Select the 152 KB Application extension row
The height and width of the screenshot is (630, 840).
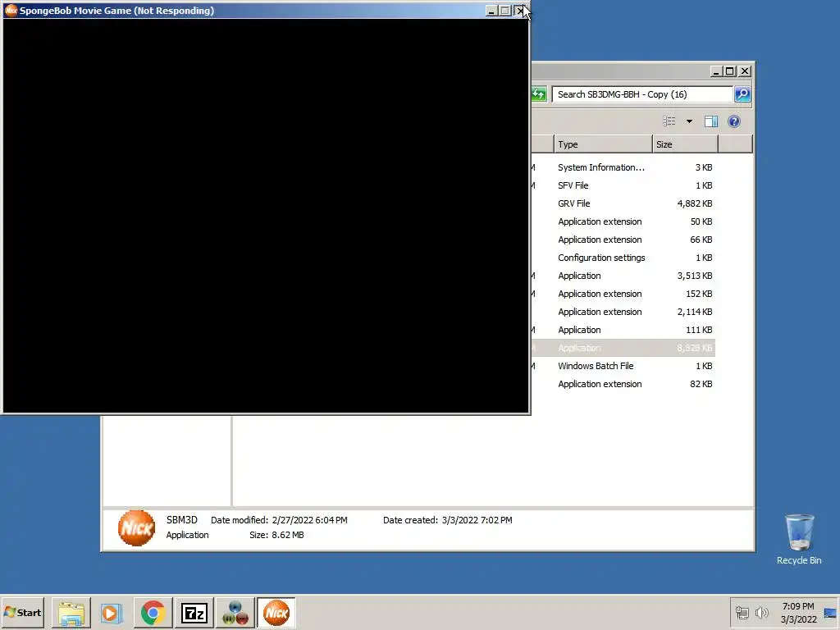(x=623, y=294)
